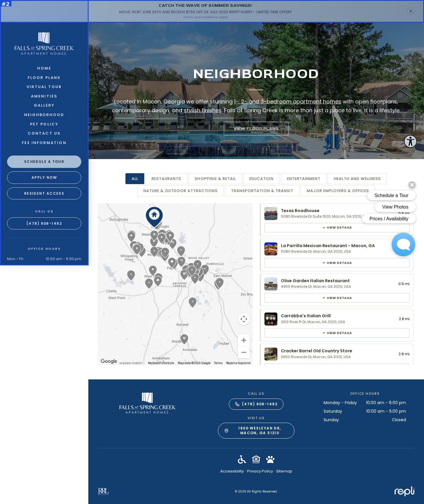Open Fee Information page

pyautogui.click(x=44, y=143)
